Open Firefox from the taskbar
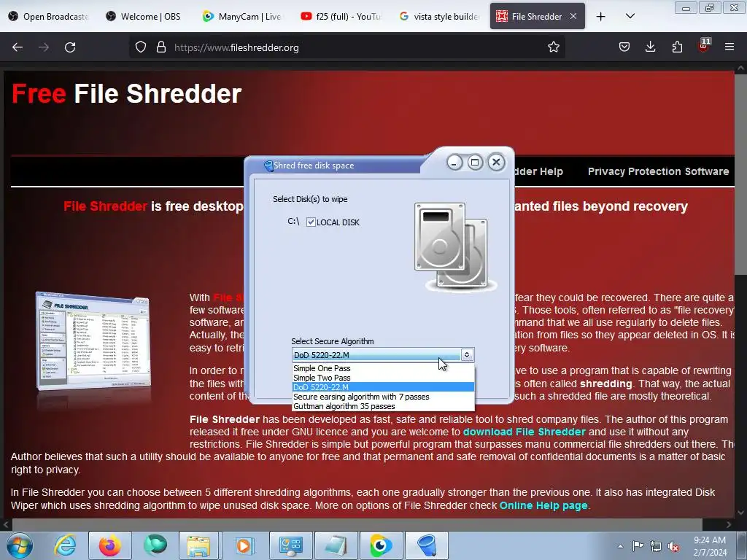The image size is (747, 560). (x=110, y=545)
